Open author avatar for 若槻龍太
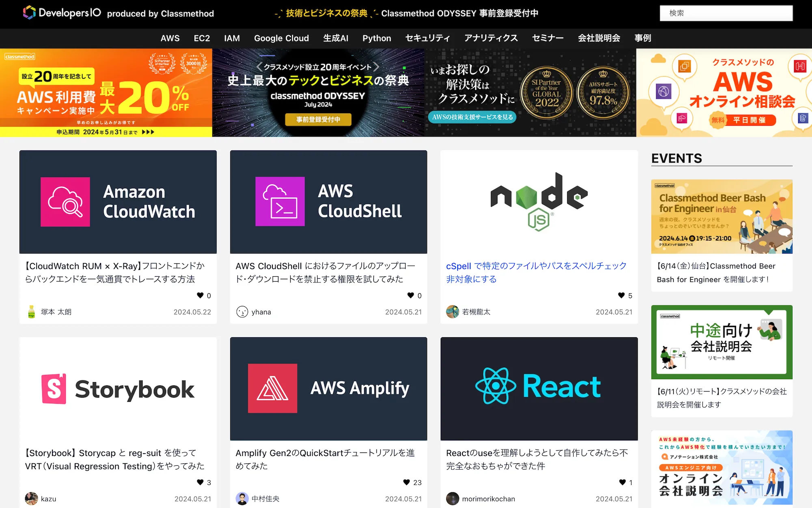Viewport: 812px width, 508px height. click(452, 312)
